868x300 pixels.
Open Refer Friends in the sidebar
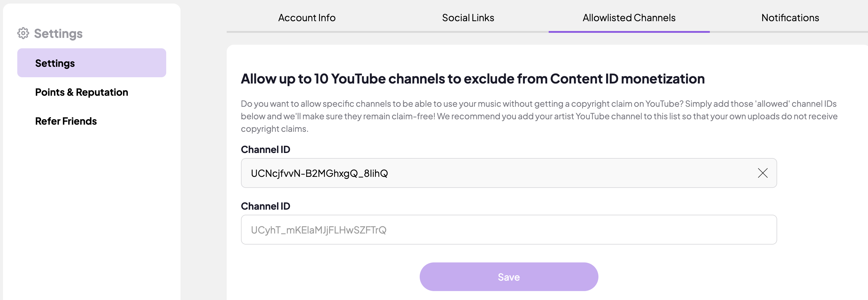66,121
